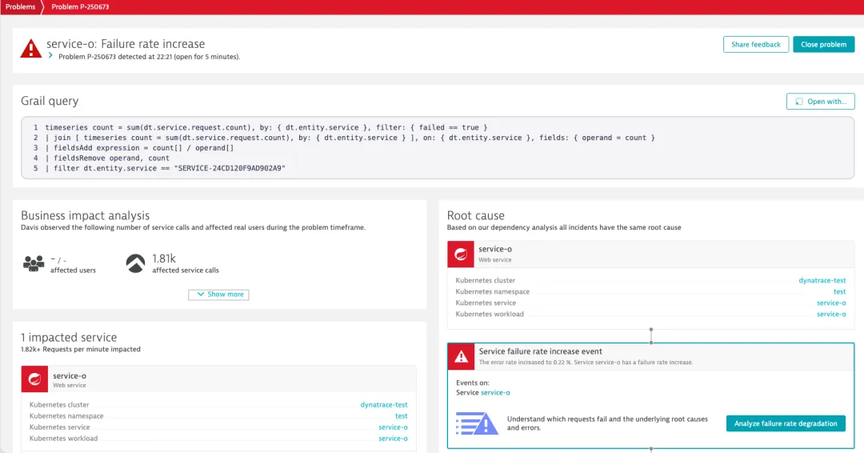Image resolution: width=864 pixels, height=453 pixels.
Task: Click the affected service calls icon
Action: click(x=136, y=263)
